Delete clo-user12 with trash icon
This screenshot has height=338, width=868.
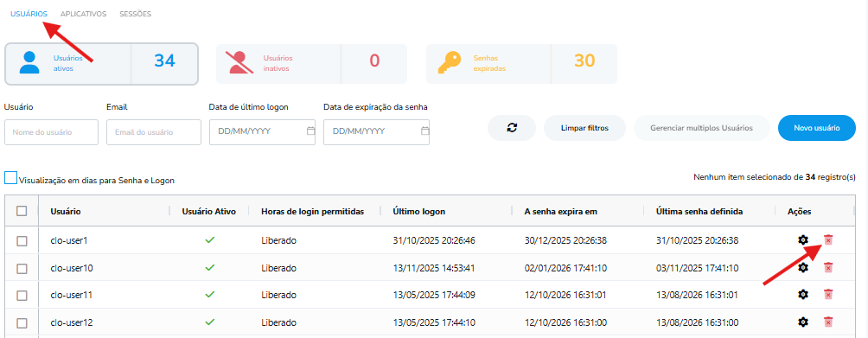coord(828,322)
